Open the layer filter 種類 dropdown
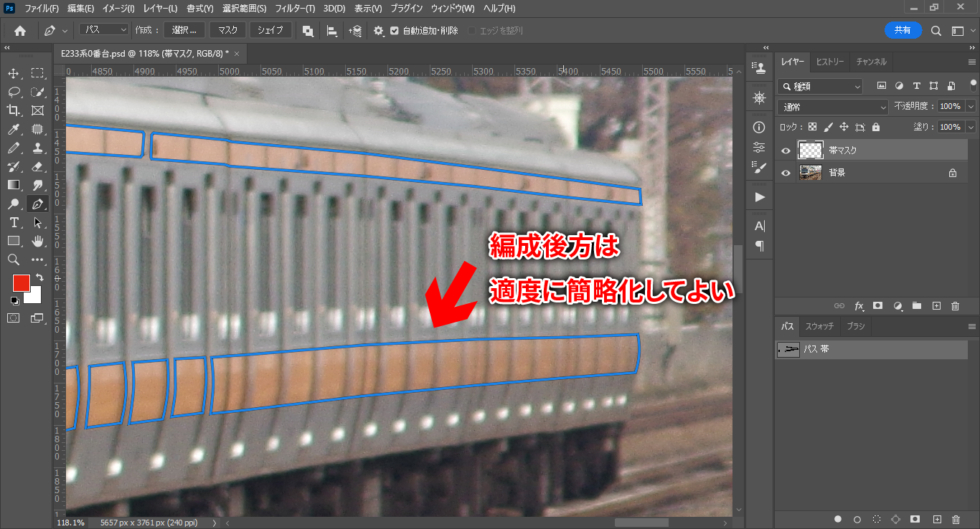 click(x=820, y=86)
